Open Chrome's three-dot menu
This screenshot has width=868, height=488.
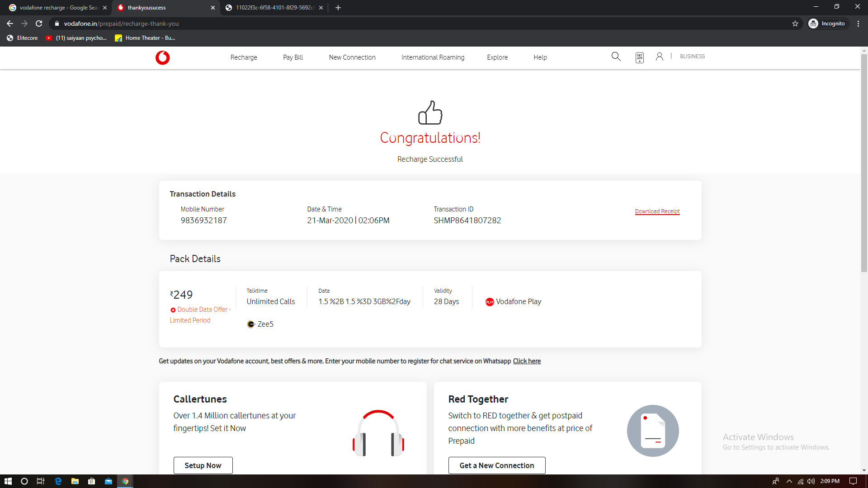tap(858, 23)
